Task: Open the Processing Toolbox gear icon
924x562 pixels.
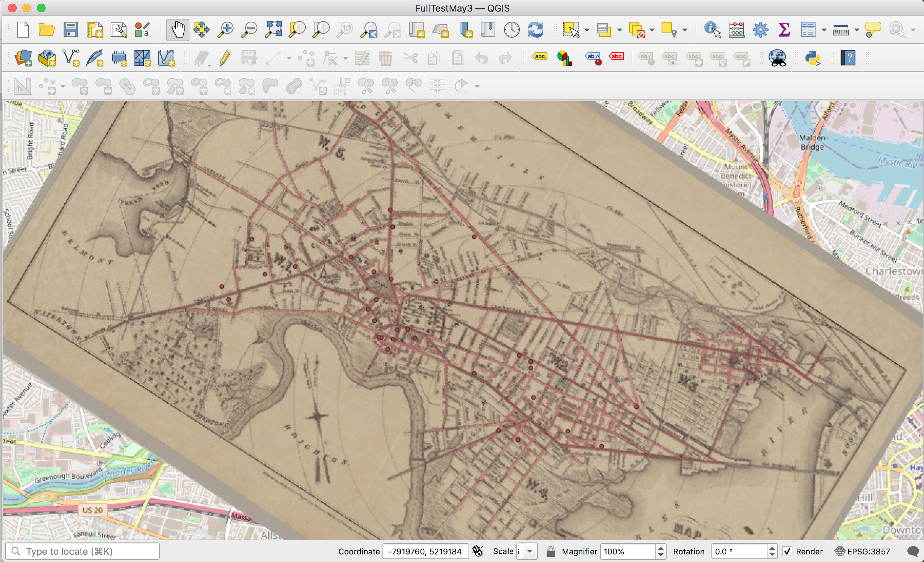Action: coord(761,30)
